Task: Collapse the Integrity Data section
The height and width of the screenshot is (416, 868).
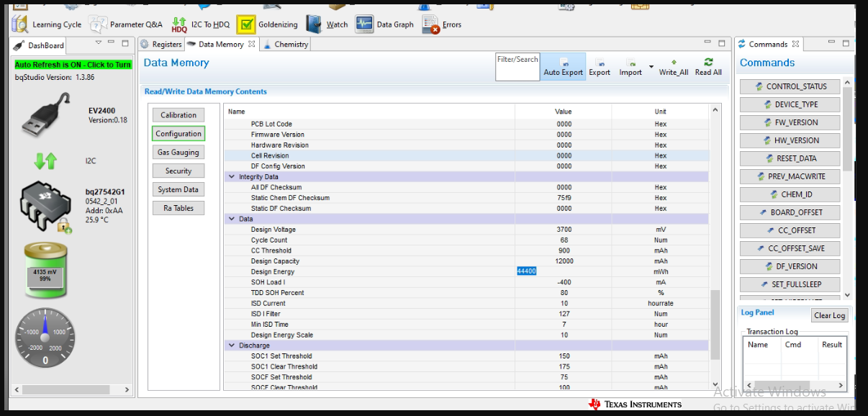Action: [x=232, y=176]
